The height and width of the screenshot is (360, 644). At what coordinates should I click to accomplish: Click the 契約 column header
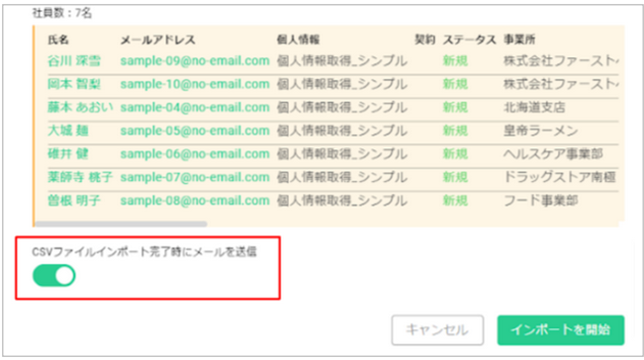point(424,40)
